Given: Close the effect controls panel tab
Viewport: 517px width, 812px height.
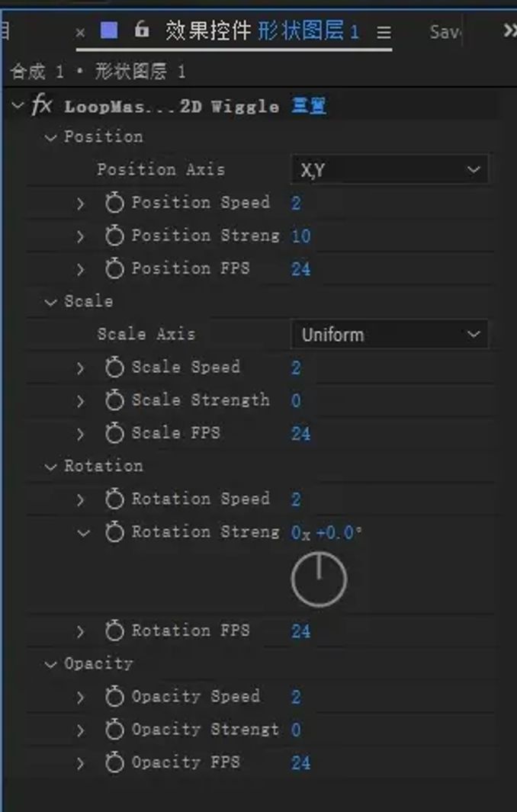Looking at the screenshot, I should tap(80, 32).
